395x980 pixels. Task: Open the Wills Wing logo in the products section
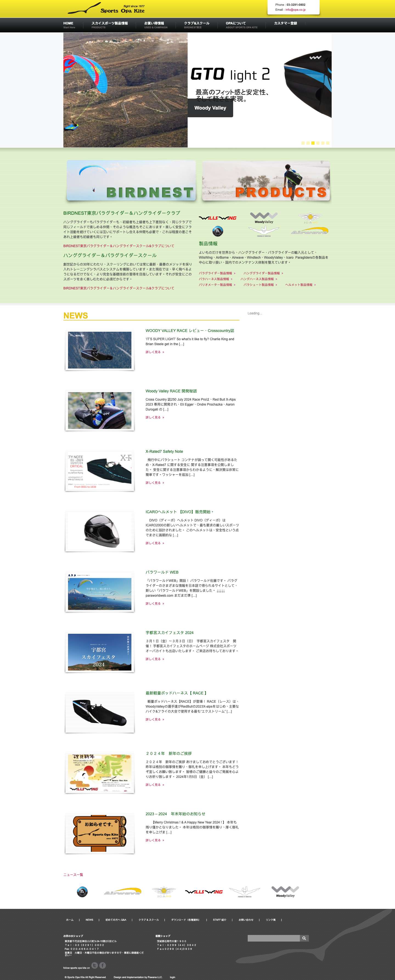pos(218,218)
